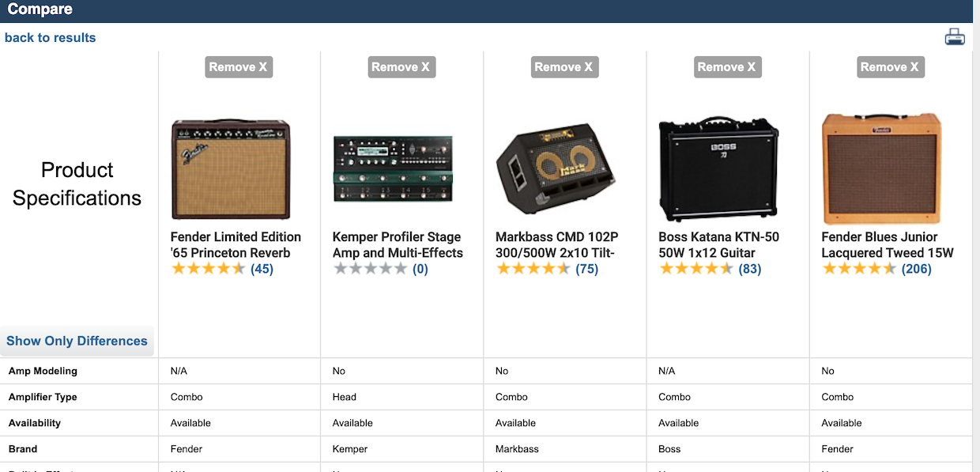980x472 pixels.
Task: Remove the '65 Princeton Reverb from comparison
Action: 239,66
